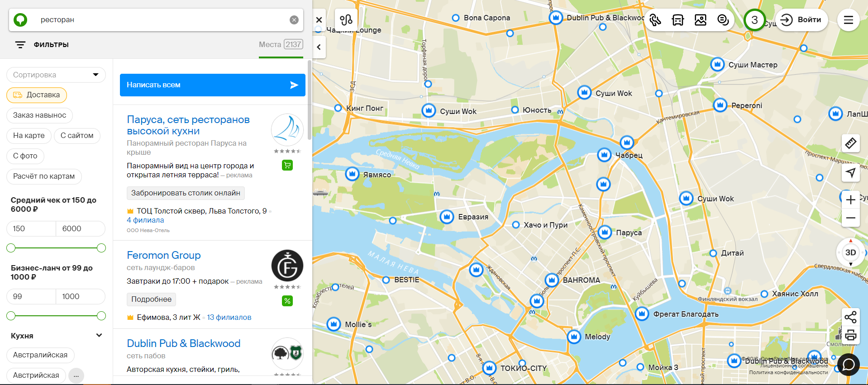Open the main hamburger menu
This screenshot has height=385, width=868.
pyautogui.click(x=849, y=20)
